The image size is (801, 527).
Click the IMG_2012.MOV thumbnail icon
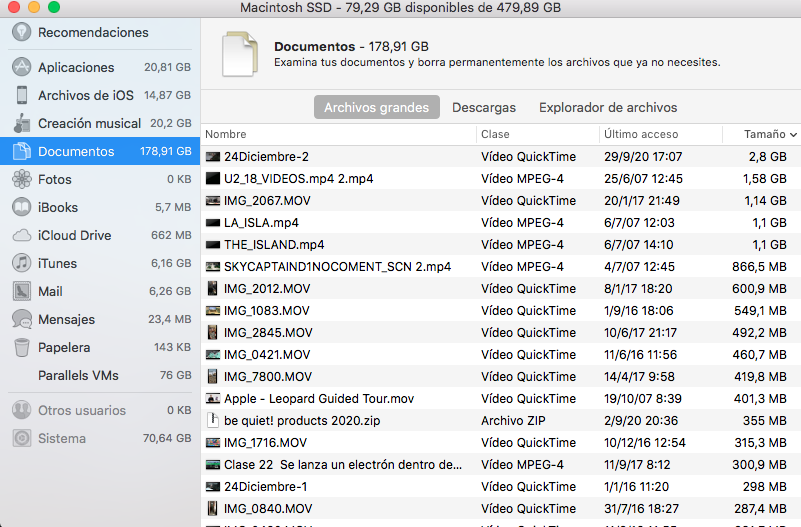pos(213,289)
